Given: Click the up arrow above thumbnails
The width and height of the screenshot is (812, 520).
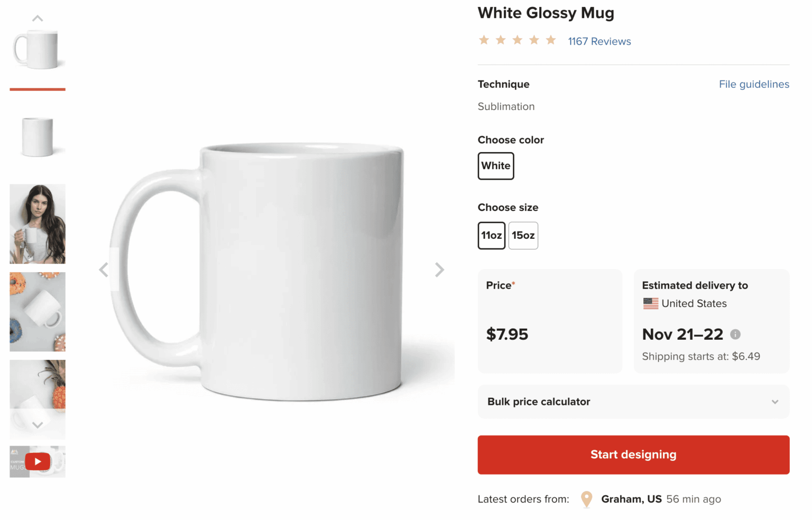Looking at the screenshot, I should 37,17.
